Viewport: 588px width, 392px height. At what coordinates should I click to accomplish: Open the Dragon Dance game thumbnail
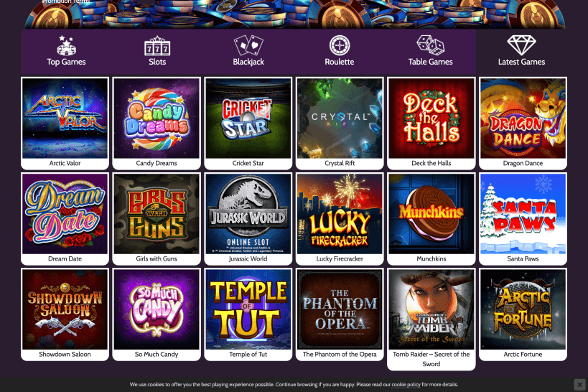pos(523,118)
